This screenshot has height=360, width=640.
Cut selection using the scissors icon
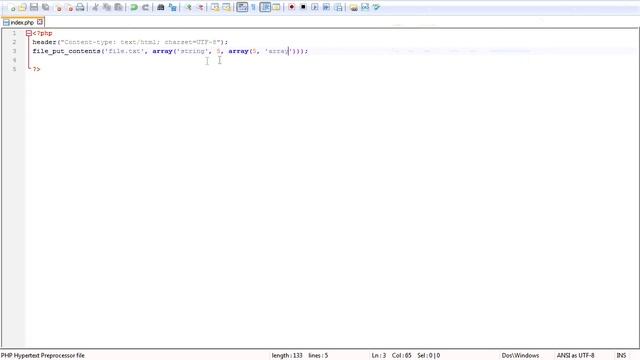[96, 7]
